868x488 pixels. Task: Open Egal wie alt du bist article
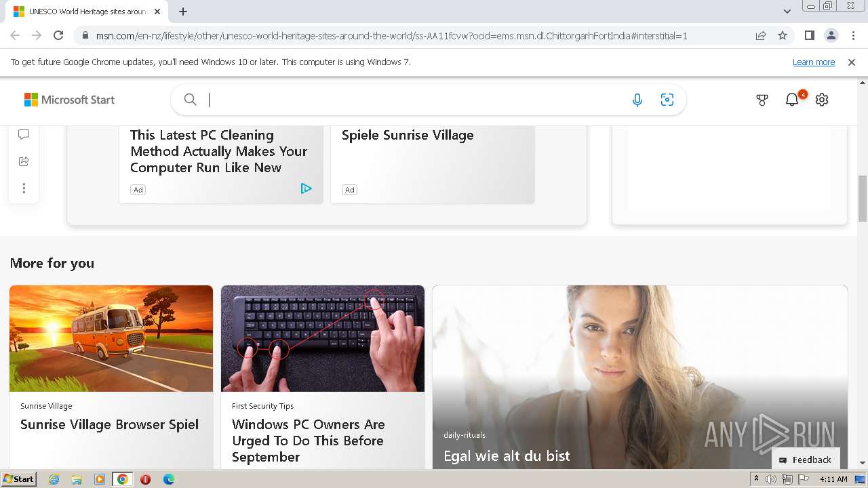click(507, 456)
